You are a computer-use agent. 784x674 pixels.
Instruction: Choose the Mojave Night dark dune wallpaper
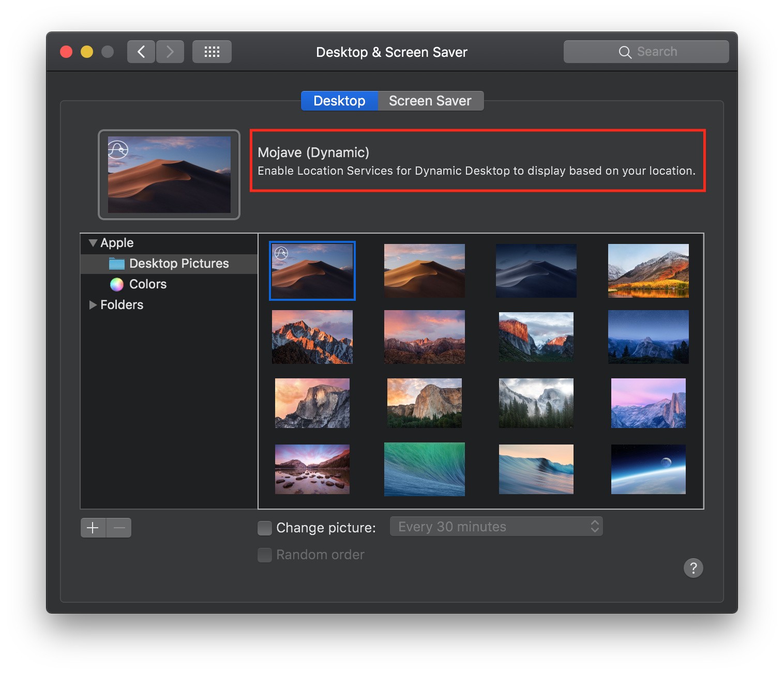(x=536, y=271)
